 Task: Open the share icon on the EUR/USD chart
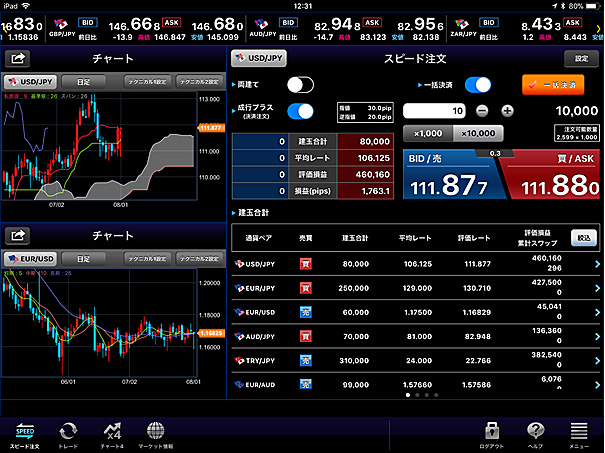click(x=19, y=236)
